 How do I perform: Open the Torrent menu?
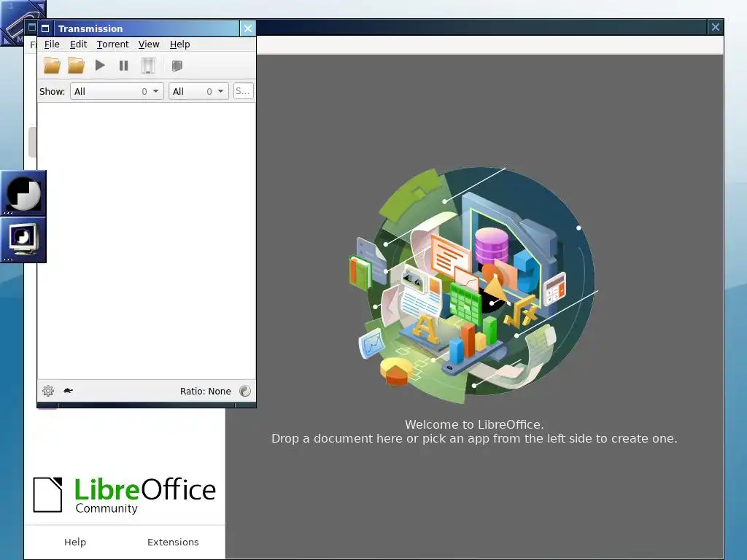pos(113,44)
